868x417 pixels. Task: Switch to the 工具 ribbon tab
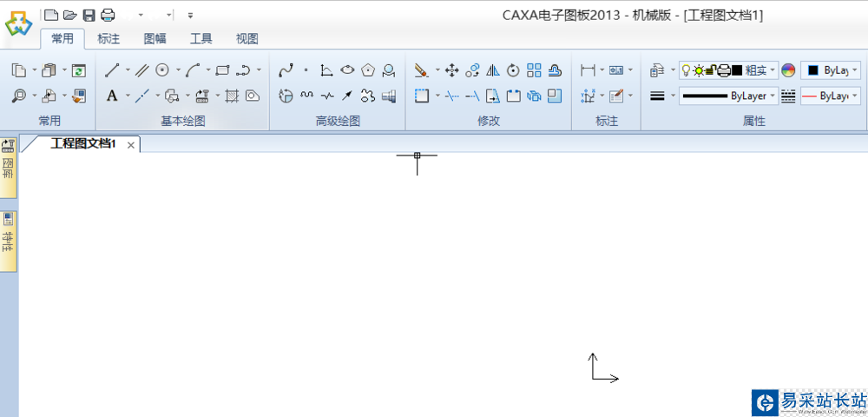point(201,39)
